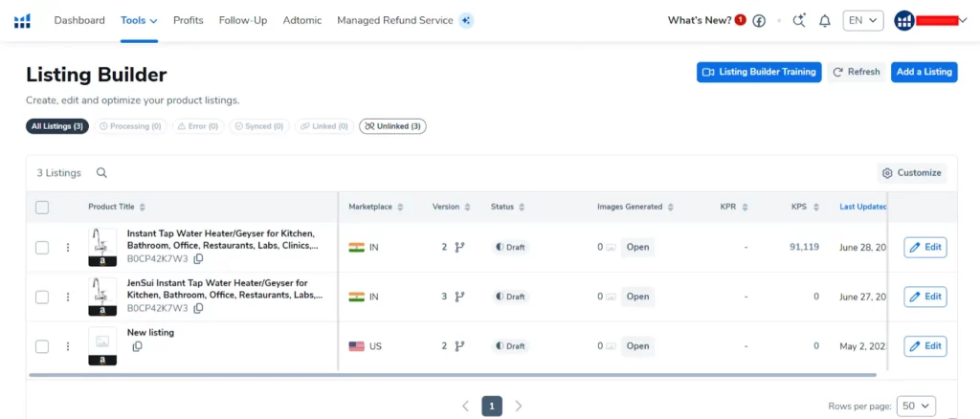Open the Rows per page dropdown
Image resolution: width=980 pixels, height=419 pixels.
coord(916,406)
